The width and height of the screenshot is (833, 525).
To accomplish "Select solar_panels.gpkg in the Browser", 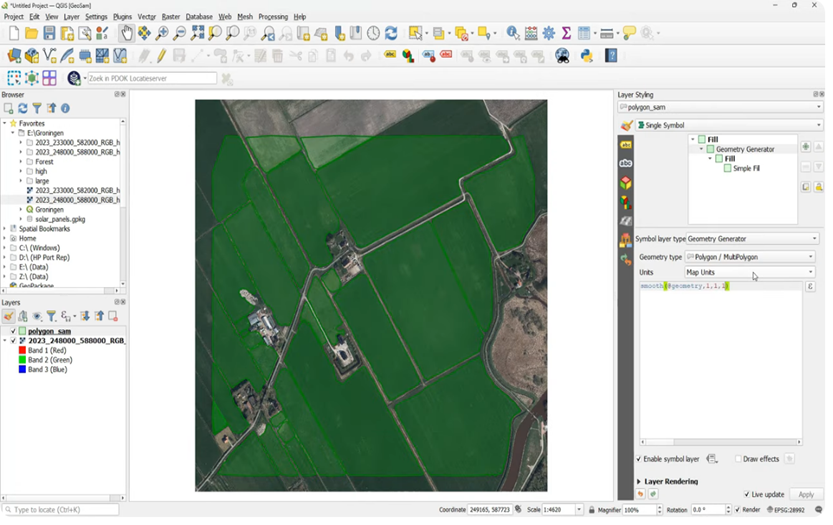I will coord(60,219).
